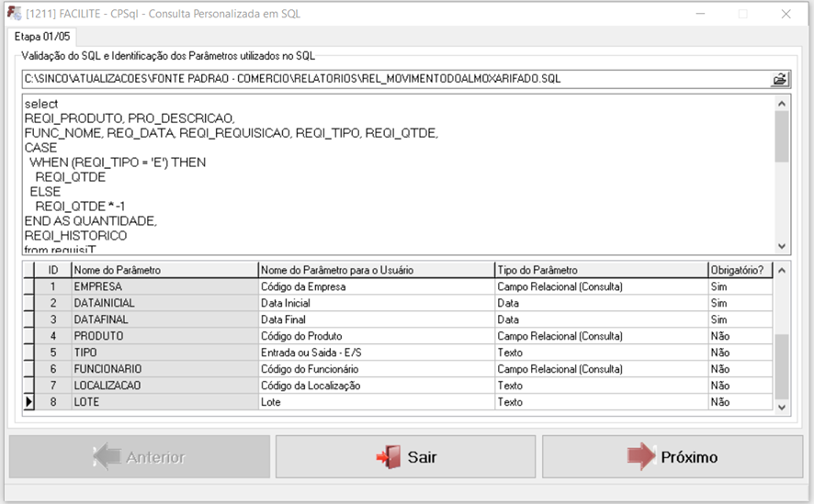The width and height of the screenshot is (814, 504).
Task: Click the Data Final user name cell
Action: pyautogui.click(x=377, y=319)
